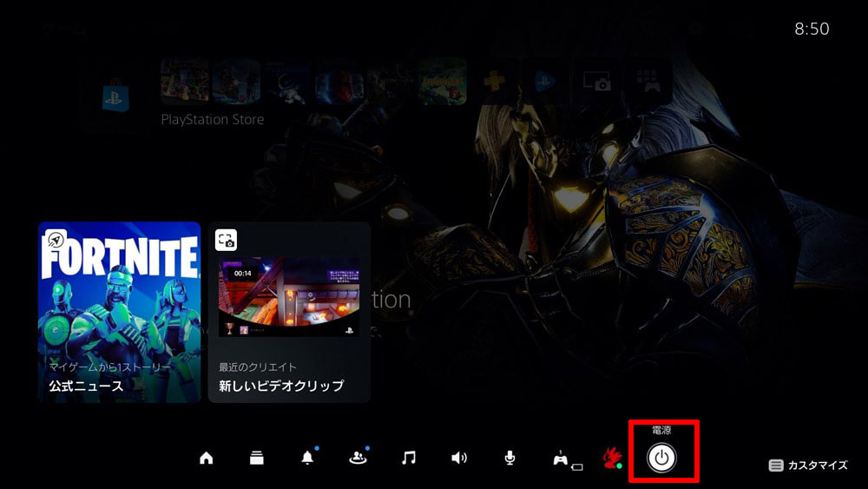Open the dimmed Media Gallery camera icon
This screenshot has width=868, height=489.
(596, 81)
